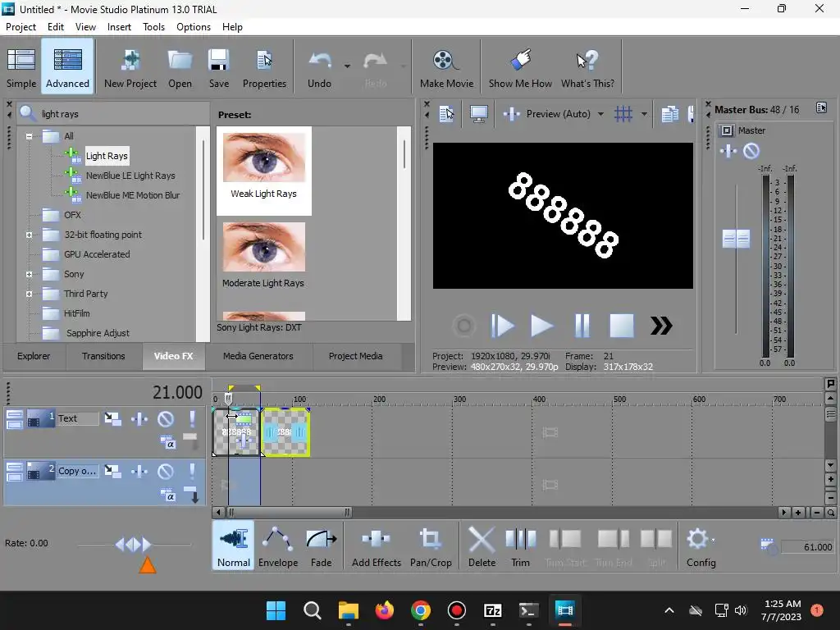Open a project with the Open icon
The height and width of the screenshot is (630, 840).
(x=180, y=67)
